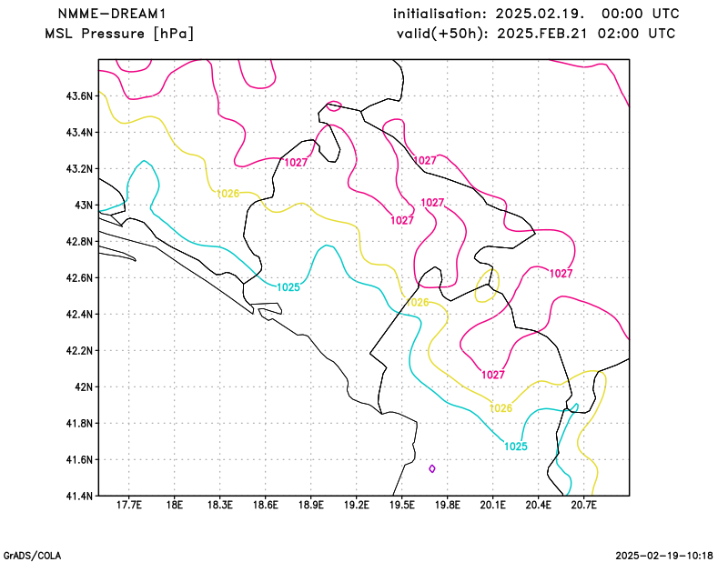The image size is (728, 562).
Task: Click the 41.6N latitude axis label
Action: [79, 459]
